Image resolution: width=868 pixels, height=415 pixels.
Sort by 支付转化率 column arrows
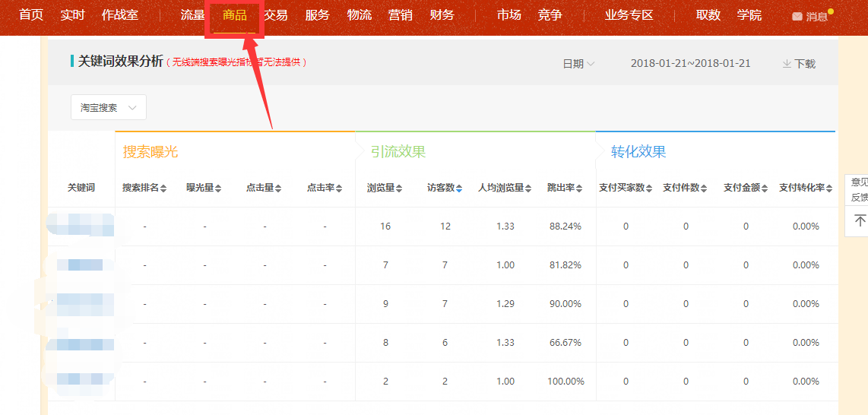830,188
